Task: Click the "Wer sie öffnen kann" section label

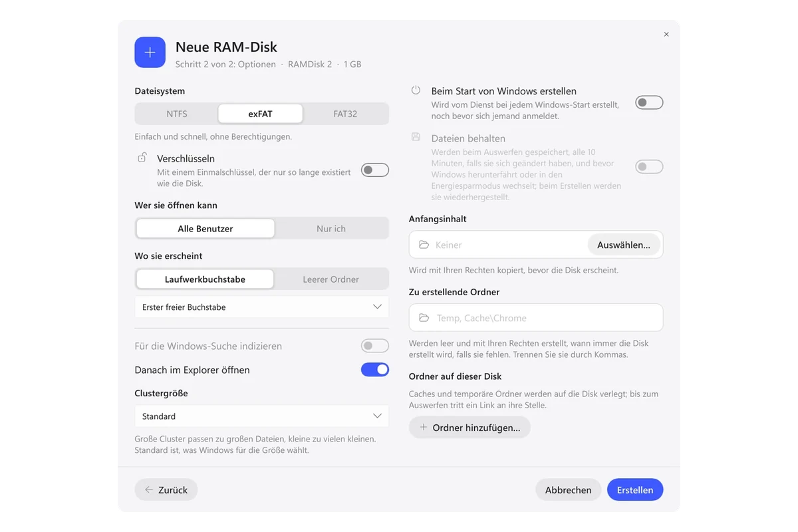Action: click(x=176, y=205)
